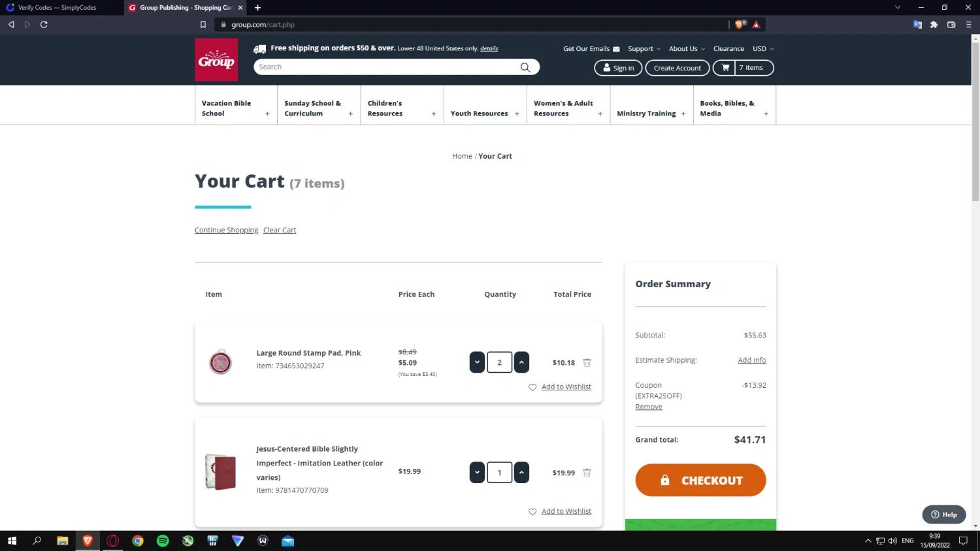Delete Large Round Stamp Pad with trash icon
The width and height of the screenshot is (980, 551).
point(587,362)
